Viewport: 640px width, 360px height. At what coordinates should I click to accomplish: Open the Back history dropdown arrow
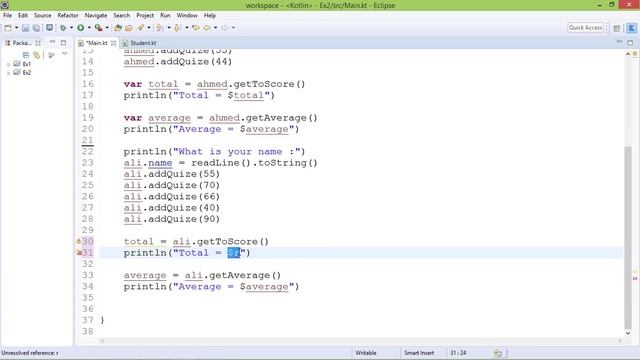click(x=216, y=28)
